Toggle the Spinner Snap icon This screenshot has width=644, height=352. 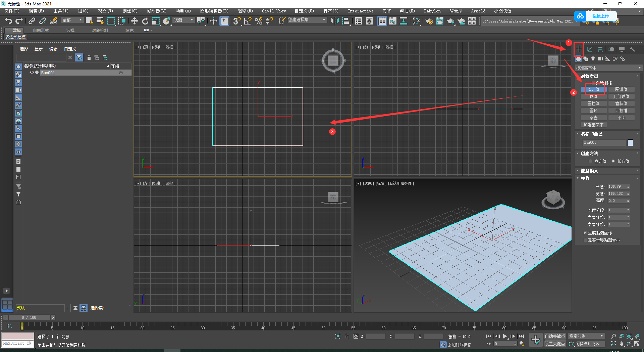[x=269, y=21]
